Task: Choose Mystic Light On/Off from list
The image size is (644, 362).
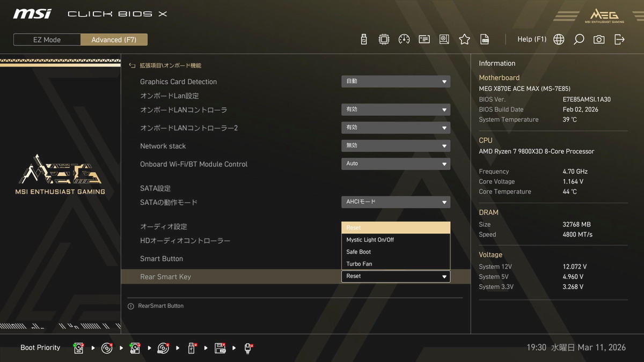Action: [396, 240]
